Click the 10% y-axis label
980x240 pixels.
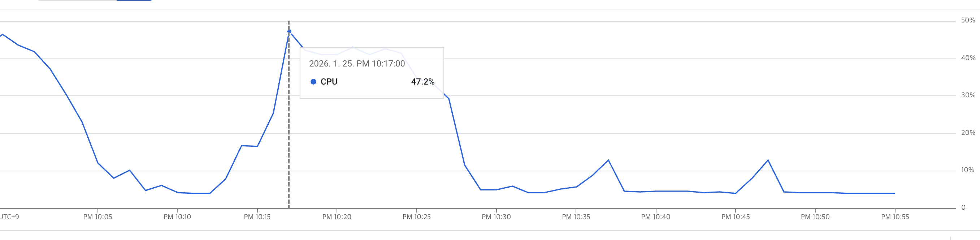(x=967, y=170)
